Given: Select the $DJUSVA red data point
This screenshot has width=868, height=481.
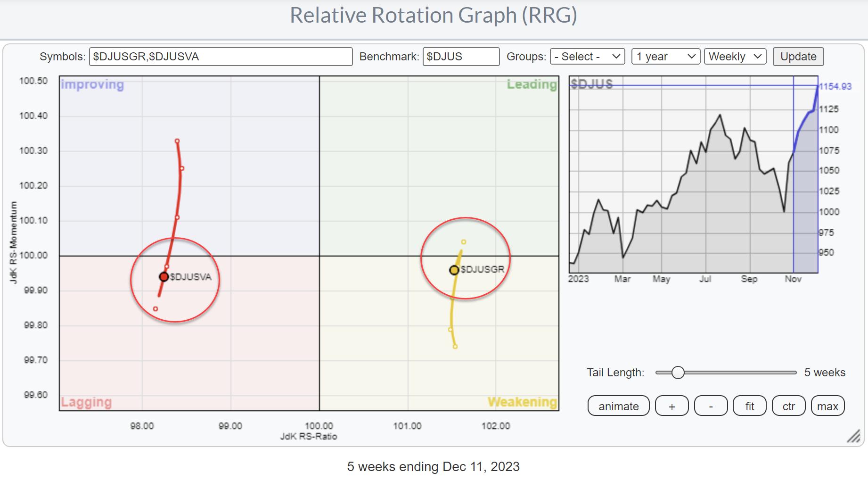Looking at the screenshot, I should pyautogui.click(x=164, y=277).
